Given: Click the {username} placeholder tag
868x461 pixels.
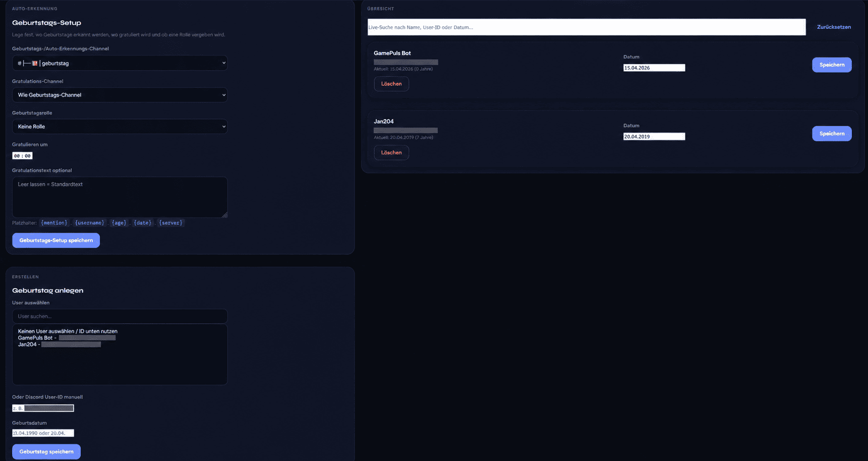Looking at the screenshot, I should pyautogui.click(x=90, y=223).
